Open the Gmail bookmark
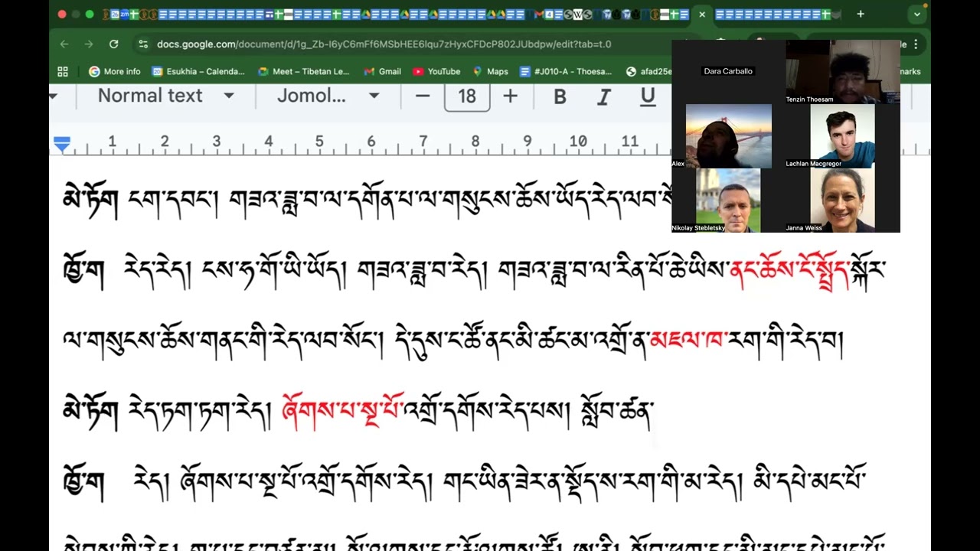The height and width of the screenshot is (551, 980). pos(382,71)
